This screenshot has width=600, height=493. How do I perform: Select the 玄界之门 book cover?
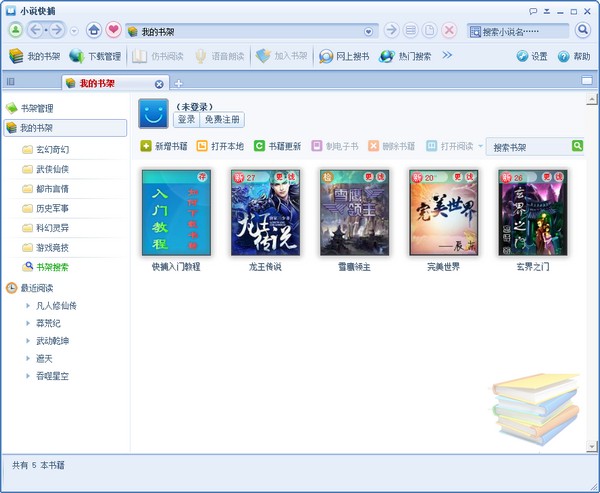[x=533, y=213]
